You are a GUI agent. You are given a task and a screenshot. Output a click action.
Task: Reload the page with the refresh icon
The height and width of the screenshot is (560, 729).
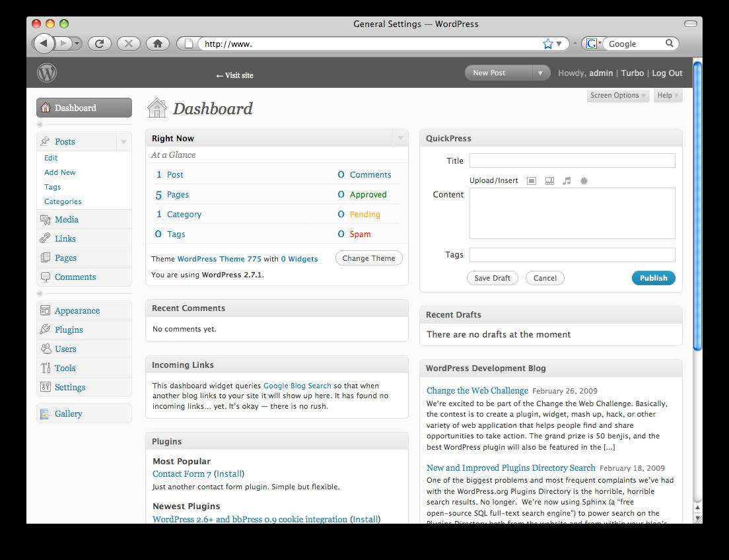tap(100, 44)
